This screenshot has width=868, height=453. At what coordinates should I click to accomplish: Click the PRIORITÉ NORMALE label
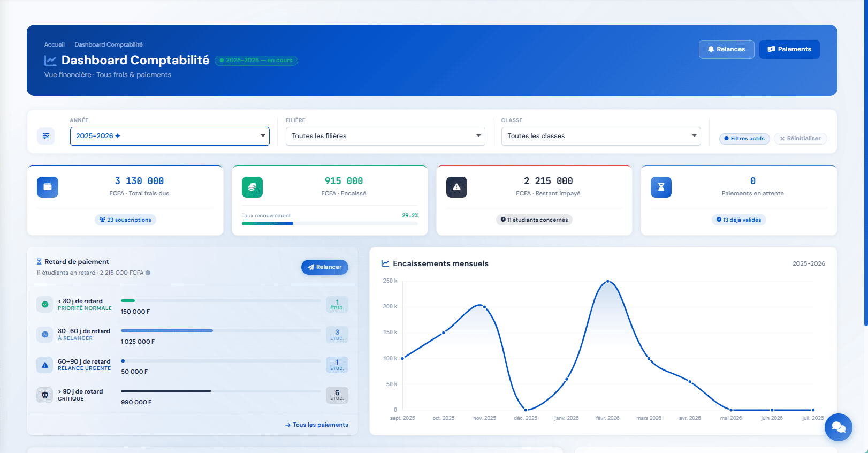click(x=85, y=308)
